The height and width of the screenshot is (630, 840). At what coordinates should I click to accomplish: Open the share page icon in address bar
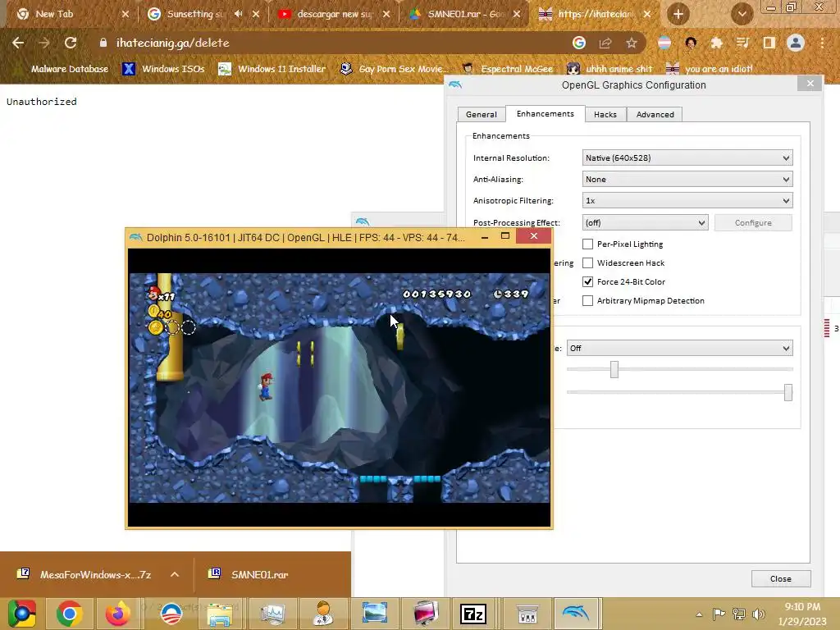click(605, 43)
